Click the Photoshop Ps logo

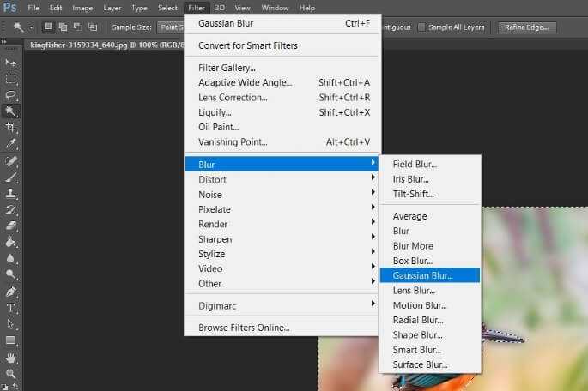9,8
